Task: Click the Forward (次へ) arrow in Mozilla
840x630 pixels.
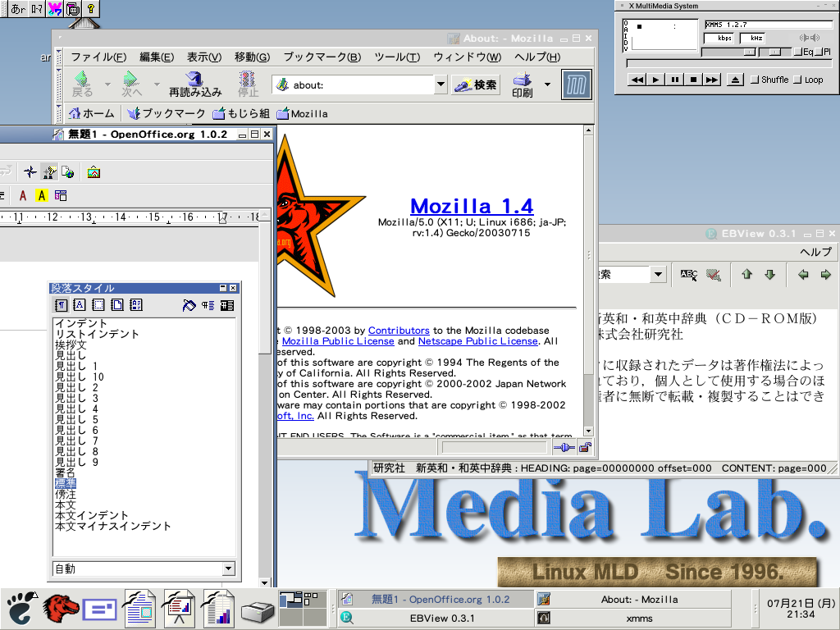Action: [x=131, y=84]
